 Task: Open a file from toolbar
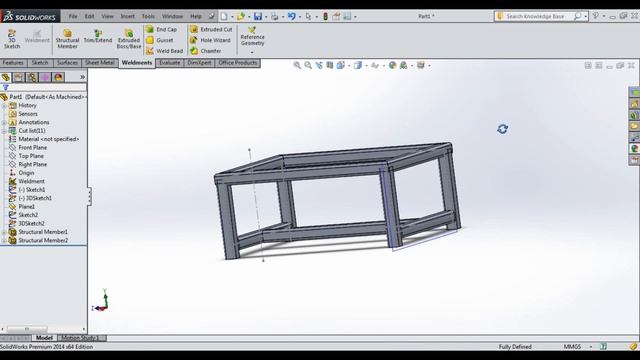pyautogui.click(x=241, y=16)
